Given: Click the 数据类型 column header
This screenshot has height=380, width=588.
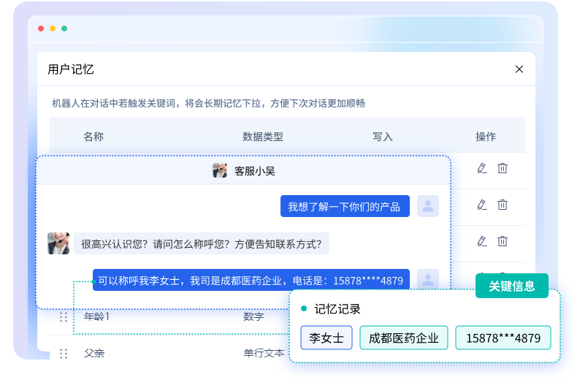Looking at the screenshot, I should click(262, 137).
